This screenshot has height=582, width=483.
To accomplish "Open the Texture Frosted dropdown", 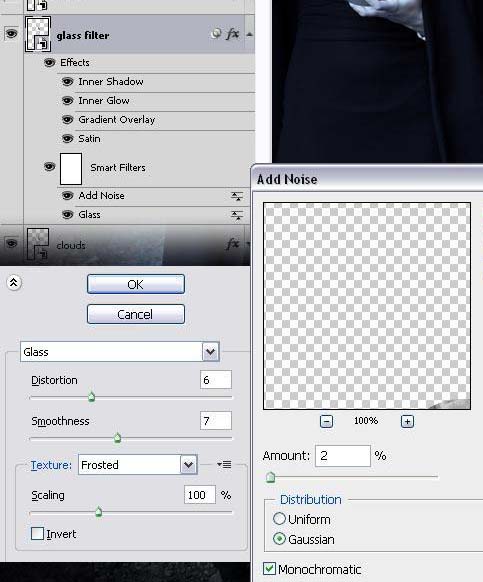I will coord(189,465).
